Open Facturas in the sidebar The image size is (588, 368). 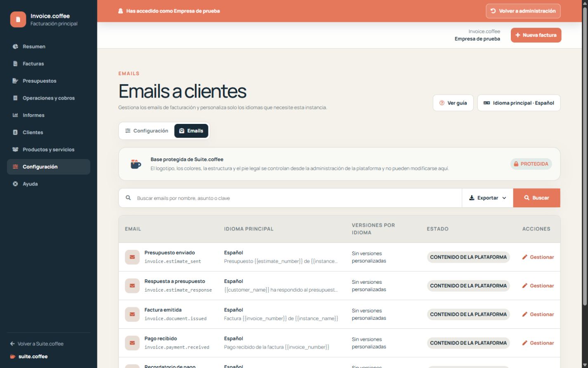tap(48, 64)
